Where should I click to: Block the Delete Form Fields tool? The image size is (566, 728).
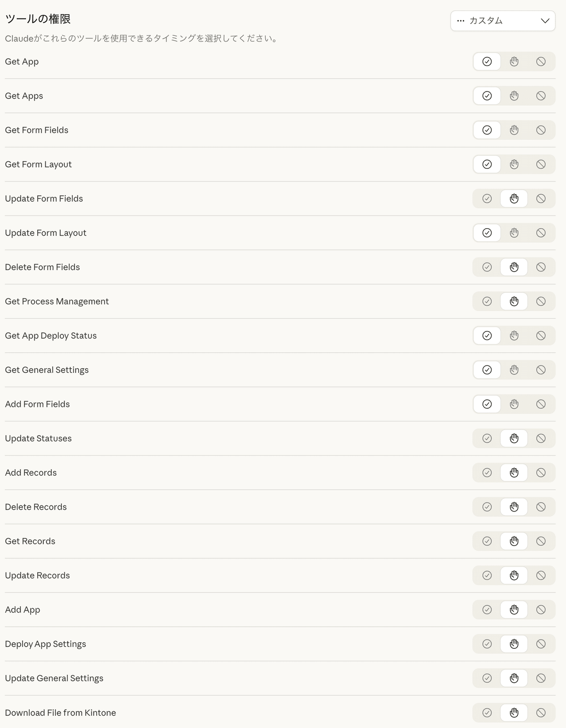tap(541, 267)
